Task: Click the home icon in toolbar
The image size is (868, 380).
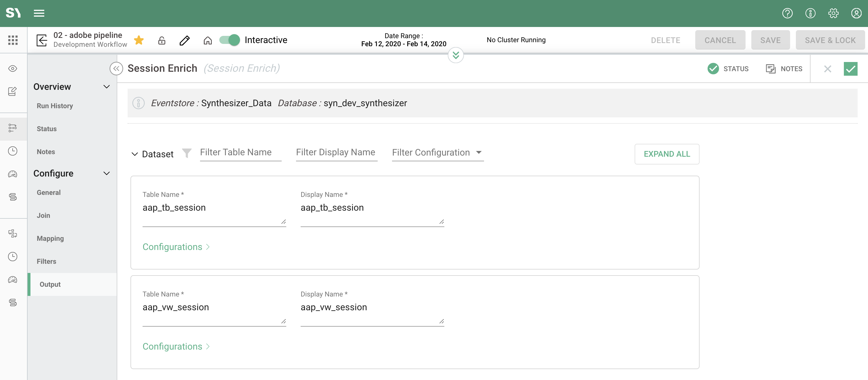Action: (x=208, y=40)
